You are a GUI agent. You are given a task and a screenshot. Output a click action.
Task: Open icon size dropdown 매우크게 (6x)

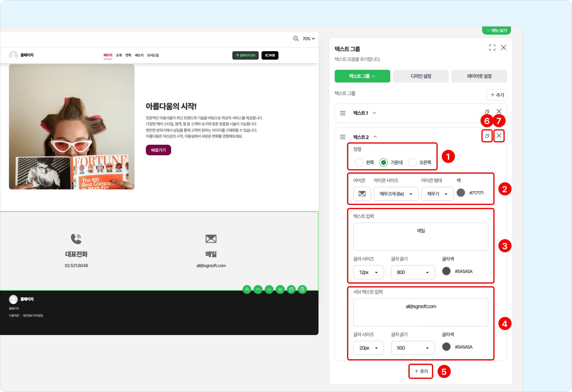[396, 194]
